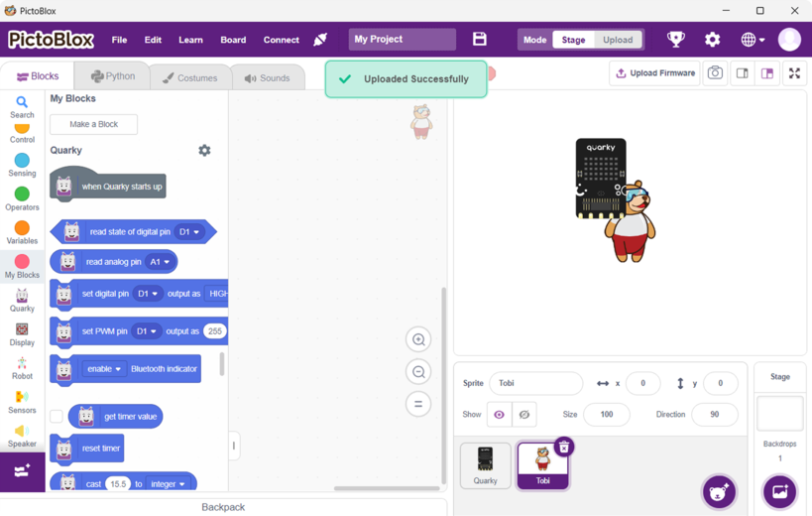Viewport: 812px width, 516px height.
Task: Switch to large stage layout
Action: pos(767,73)
